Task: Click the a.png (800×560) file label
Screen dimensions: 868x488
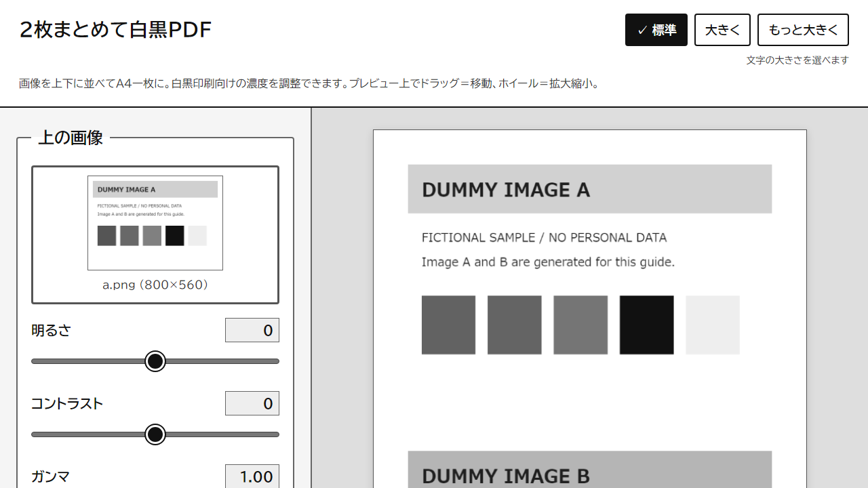Action: (x=155, y=285)
